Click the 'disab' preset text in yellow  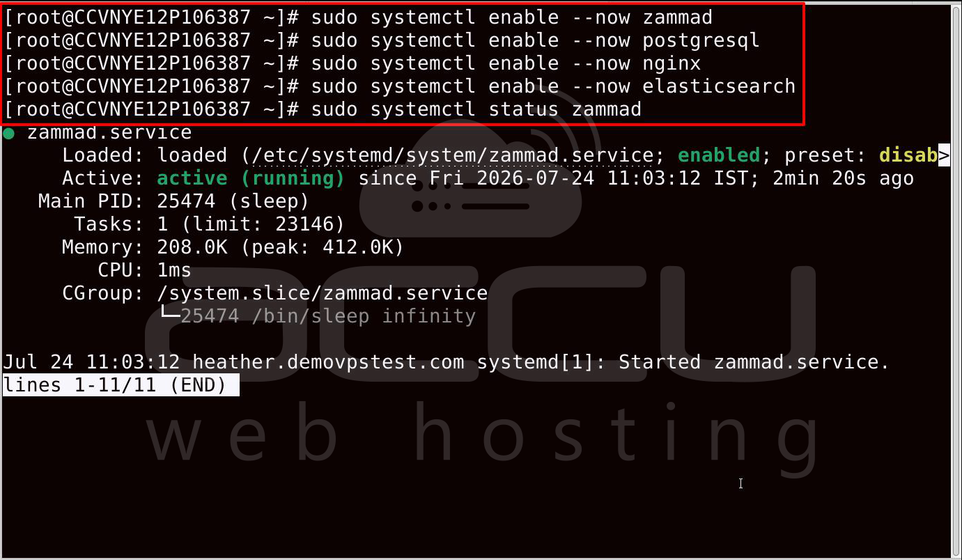click(x=908, y=155)
